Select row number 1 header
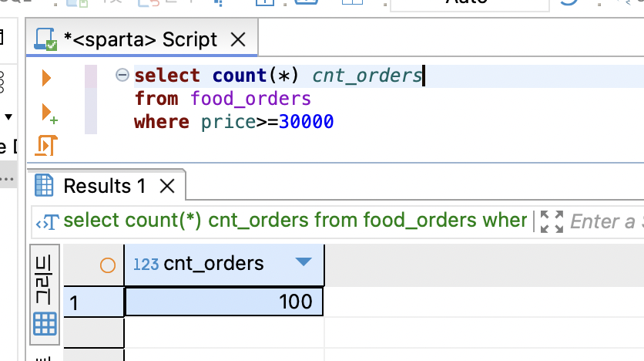 pos(94,302)
